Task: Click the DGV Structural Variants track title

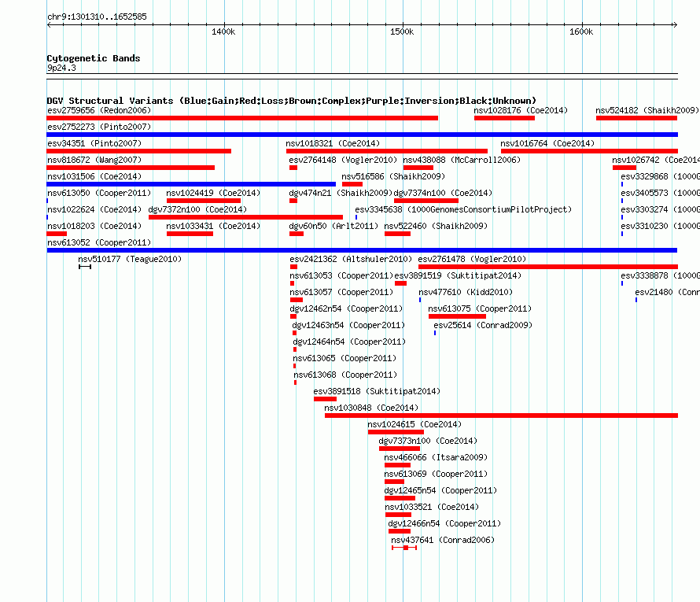Action: click(292, 101)
